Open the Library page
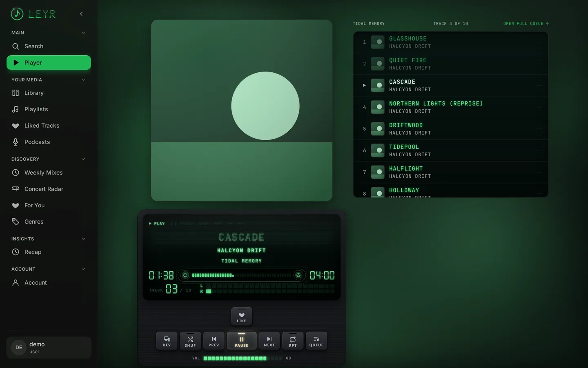 tap(49, 93)
